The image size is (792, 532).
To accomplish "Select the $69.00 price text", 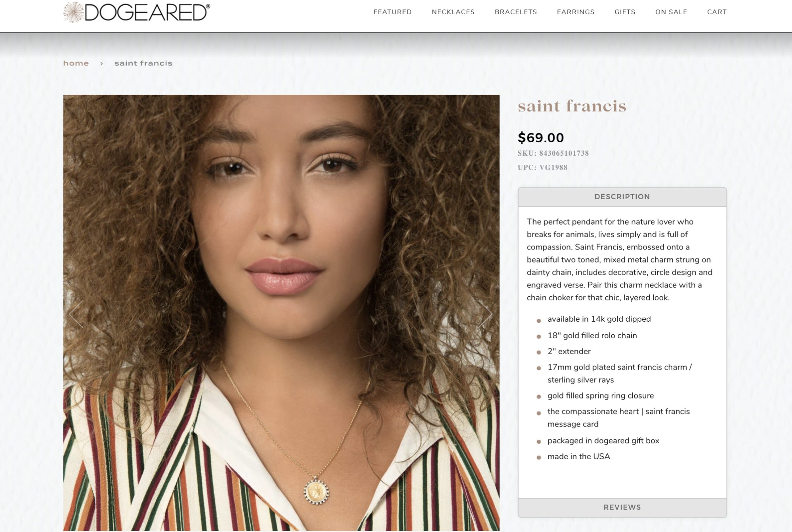I will pyautogui.click(x=540, y=137).
